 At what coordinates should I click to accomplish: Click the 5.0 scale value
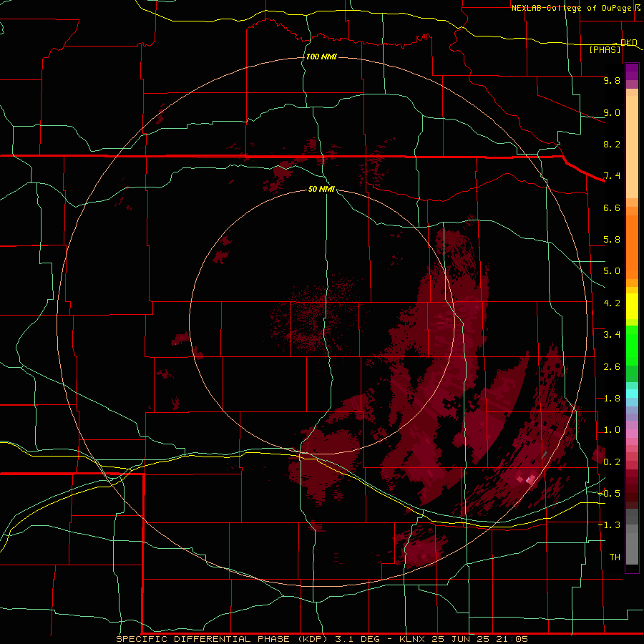612,271
